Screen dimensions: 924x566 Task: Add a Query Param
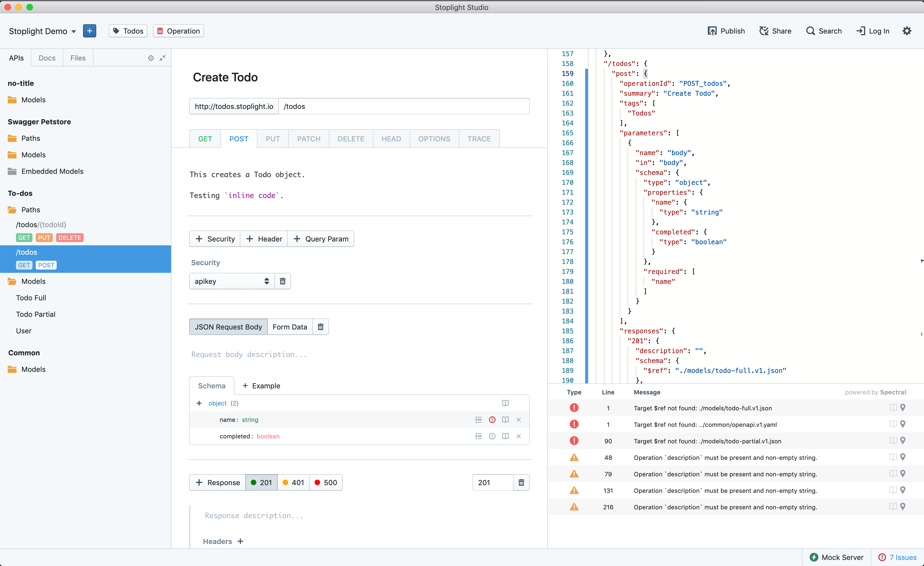tap(321, 238)
